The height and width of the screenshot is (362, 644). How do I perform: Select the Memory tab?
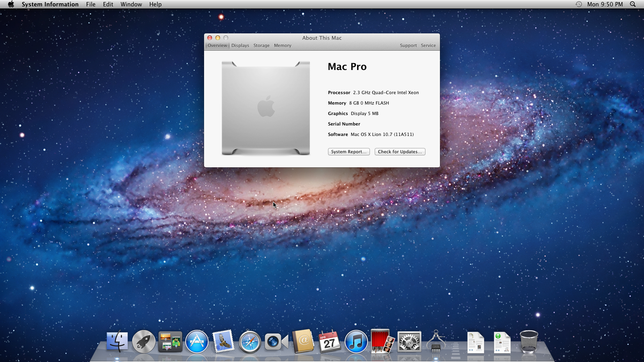pos(283,45)
